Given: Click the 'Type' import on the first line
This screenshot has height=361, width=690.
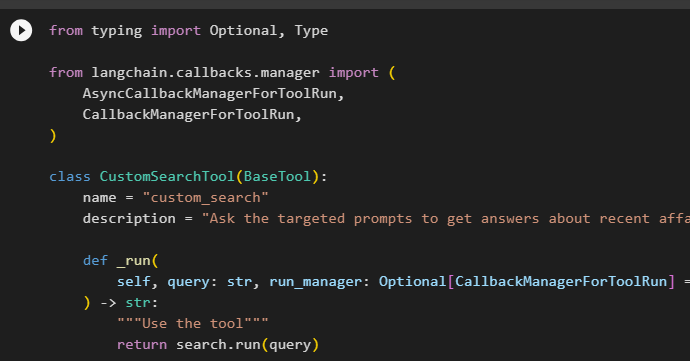Looking at the screenshot, I should pyautogui.click(x=311, y=31).
